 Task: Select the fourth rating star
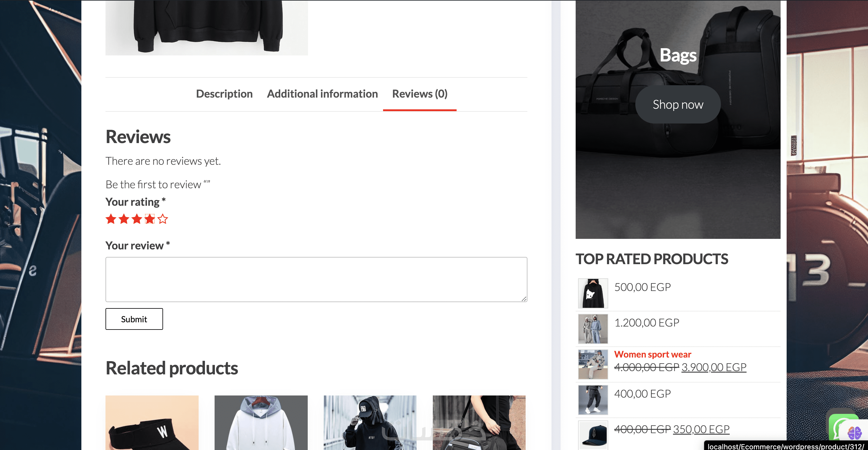coord(149,219)
